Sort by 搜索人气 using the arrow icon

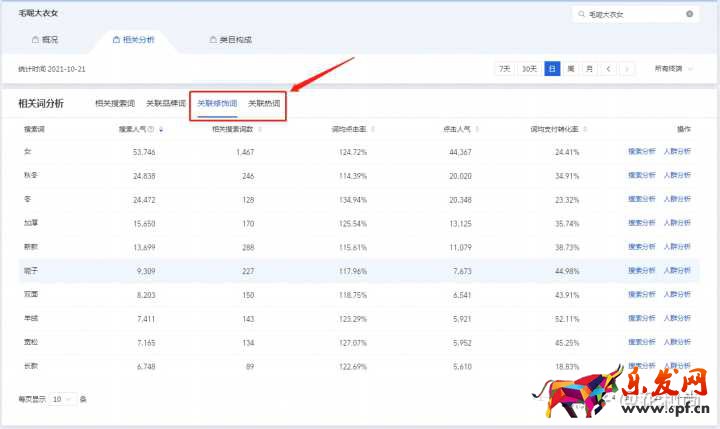point(161,129)
